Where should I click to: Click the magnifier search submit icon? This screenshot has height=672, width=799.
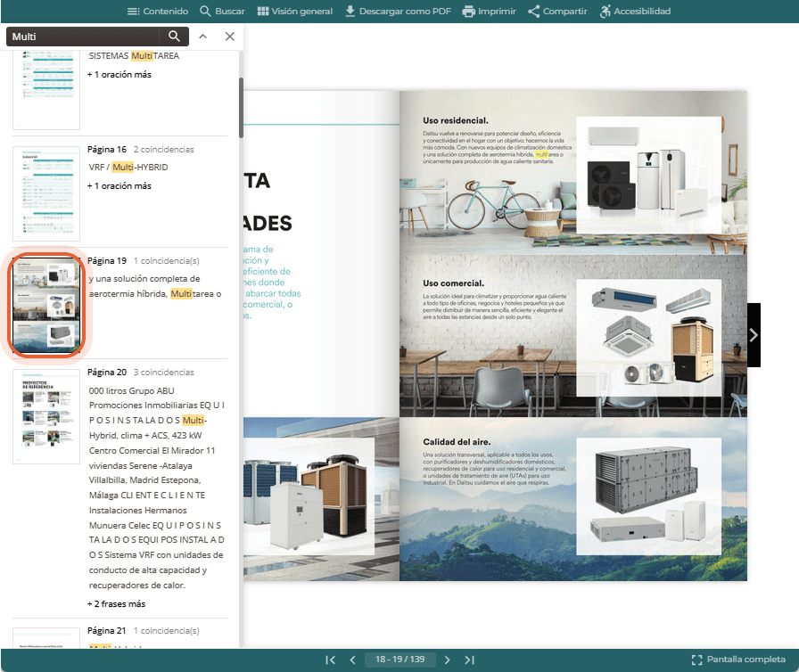point(174,37)
